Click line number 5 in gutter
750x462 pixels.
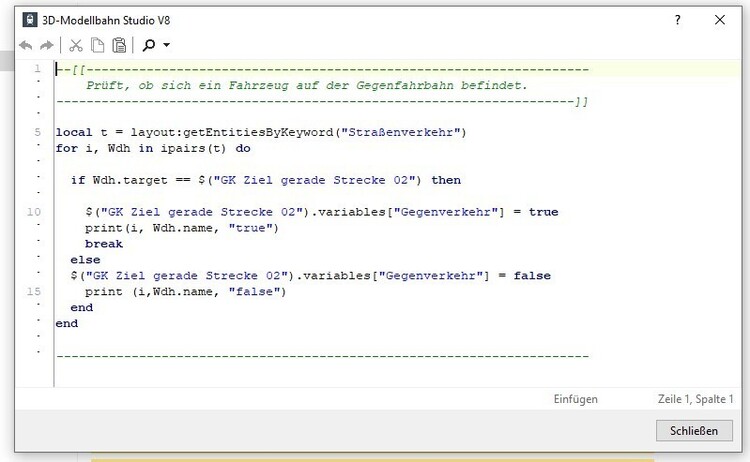37,132
